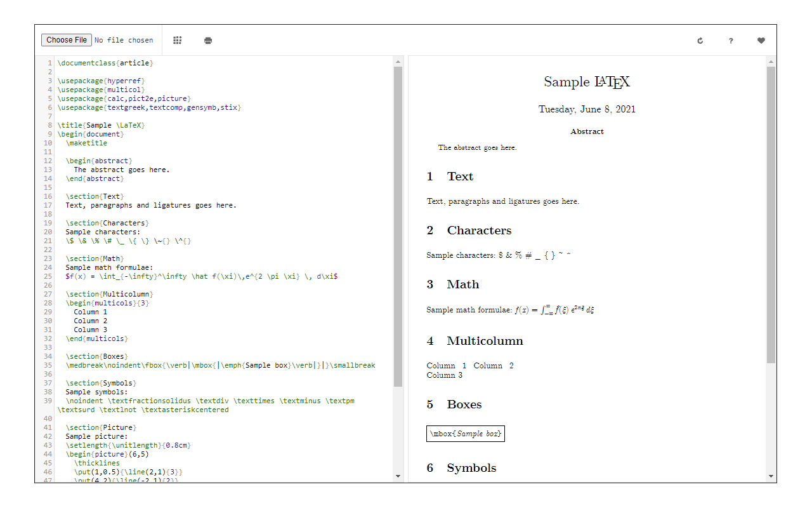812x508 pixels.
Task: Place cursor on the \maketitle line
Action: click(86, 142)
